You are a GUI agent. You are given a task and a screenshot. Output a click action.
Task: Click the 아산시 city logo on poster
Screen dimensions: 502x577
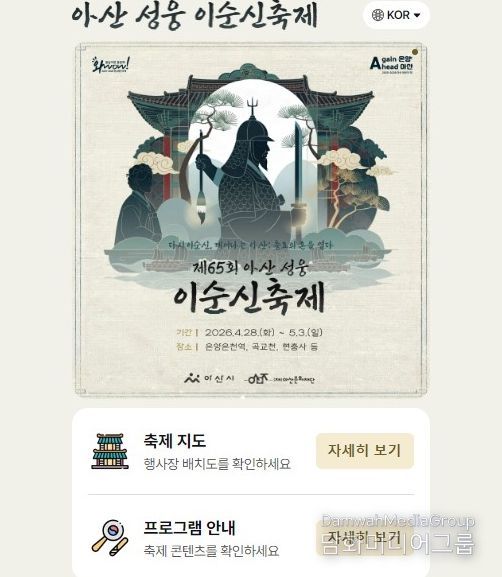tap(209, 378)
